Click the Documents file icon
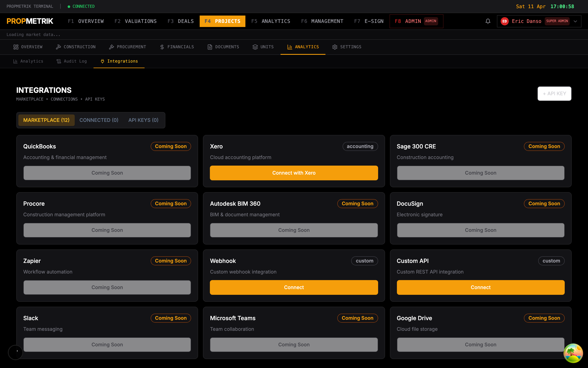Viewport: 588px width, 368px height. [210, 47]
